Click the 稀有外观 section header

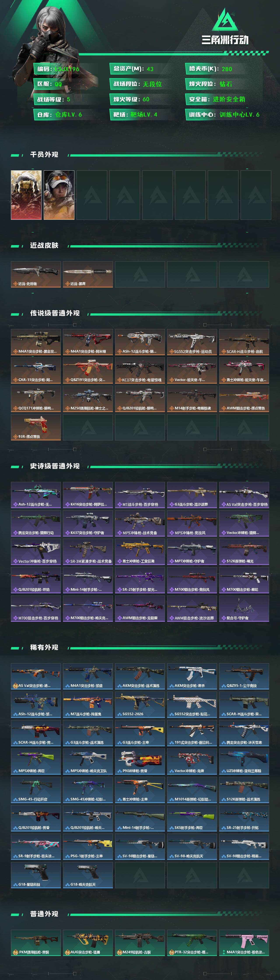44,647
